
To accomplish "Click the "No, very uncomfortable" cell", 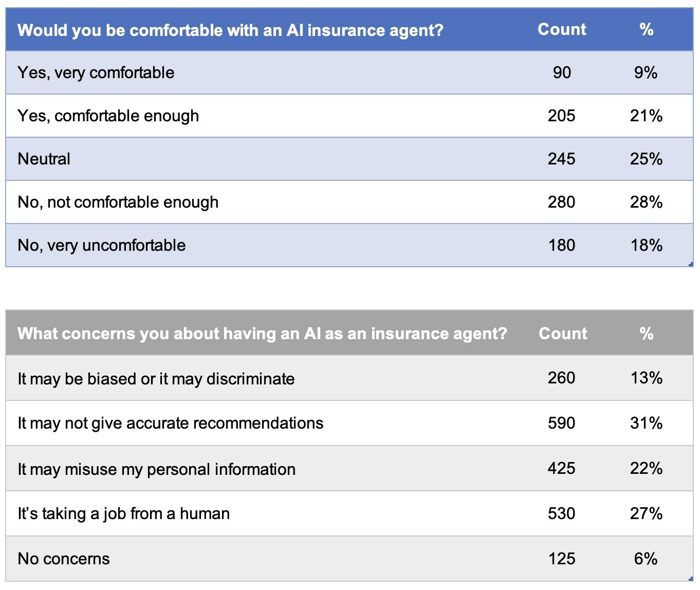I will pyautogui.click(x=102, y=246).
